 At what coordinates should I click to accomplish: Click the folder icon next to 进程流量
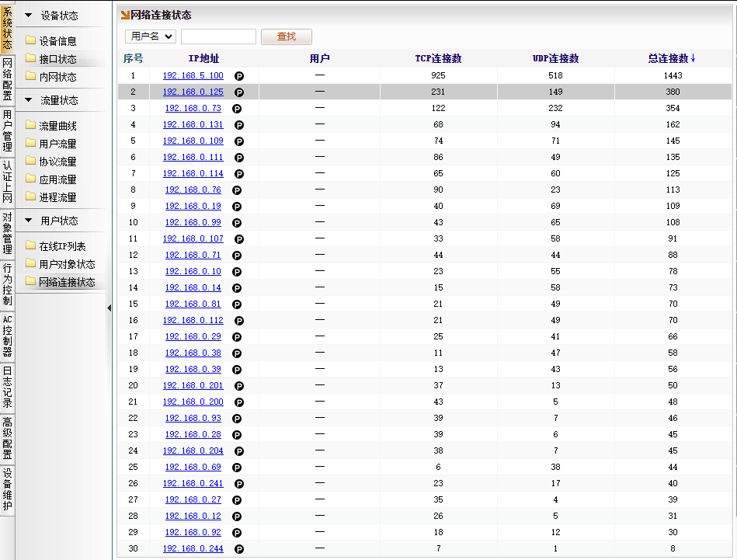pos(31,197)
